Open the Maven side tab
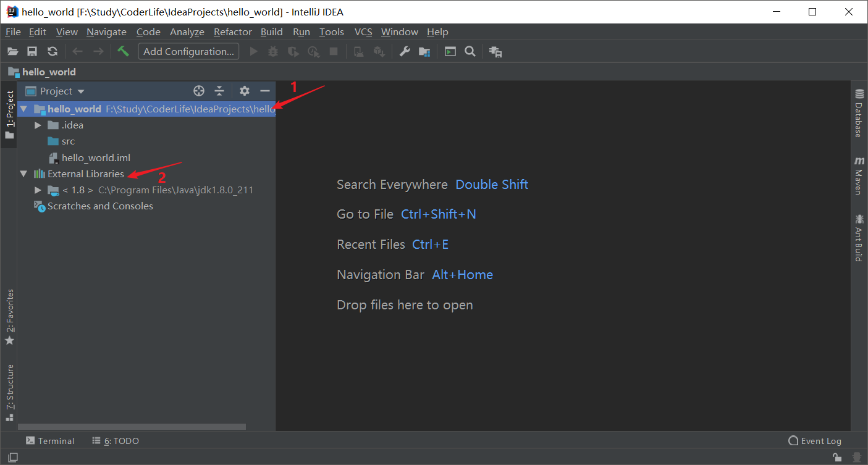Image resolution: width=868 pixels, height=465 pixels. point(859,175)
